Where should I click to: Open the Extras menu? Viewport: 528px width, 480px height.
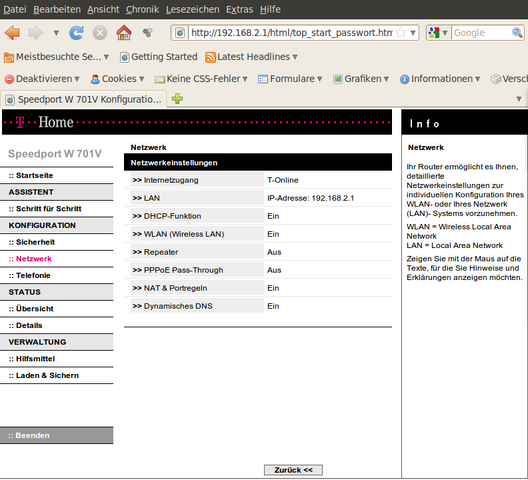click(239, 9)
